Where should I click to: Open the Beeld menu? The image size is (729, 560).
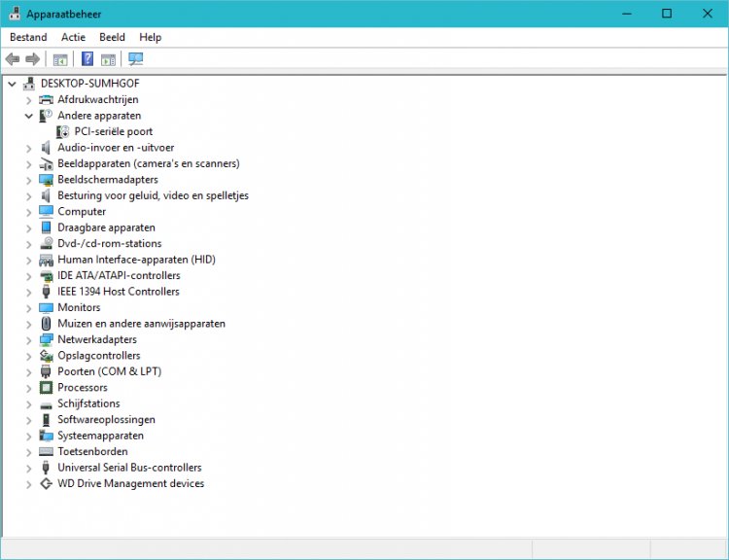coord(112,37)
